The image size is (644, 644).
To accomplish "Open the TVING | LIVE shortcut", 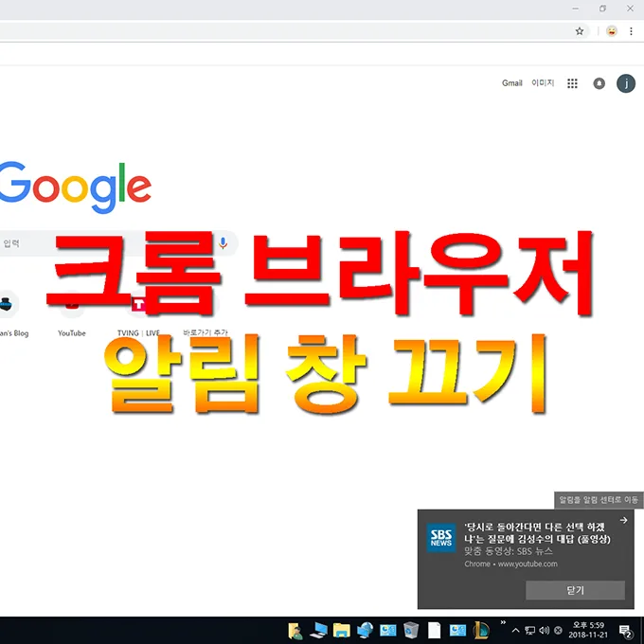I will pos(138,314).
